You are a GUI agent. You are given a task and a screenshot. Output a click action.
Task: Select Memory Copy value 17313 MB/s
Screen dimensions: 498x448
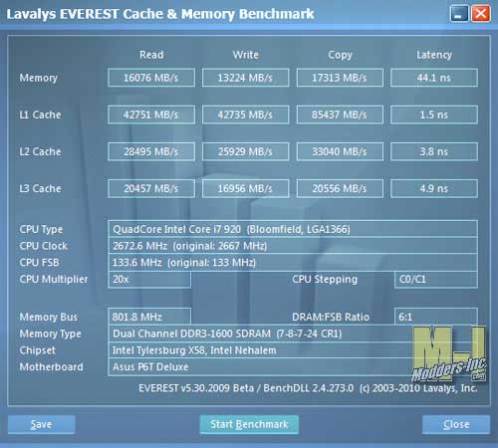[x=340, y=78]
